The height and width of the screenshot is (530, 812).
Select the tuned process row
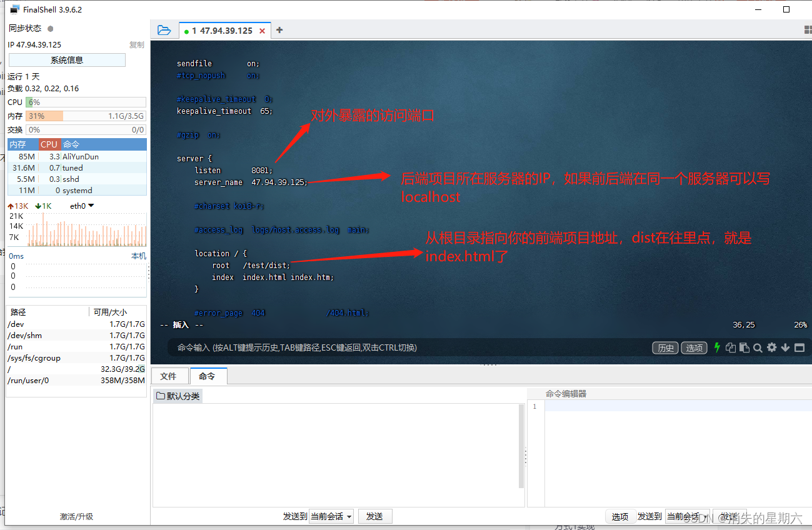click(77, 168)
